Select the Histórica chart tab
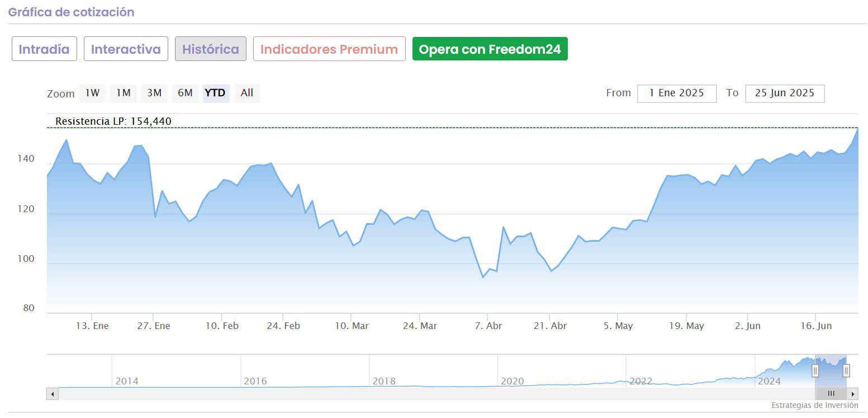This screenshot has height=418, width=868. coord(211,49)
